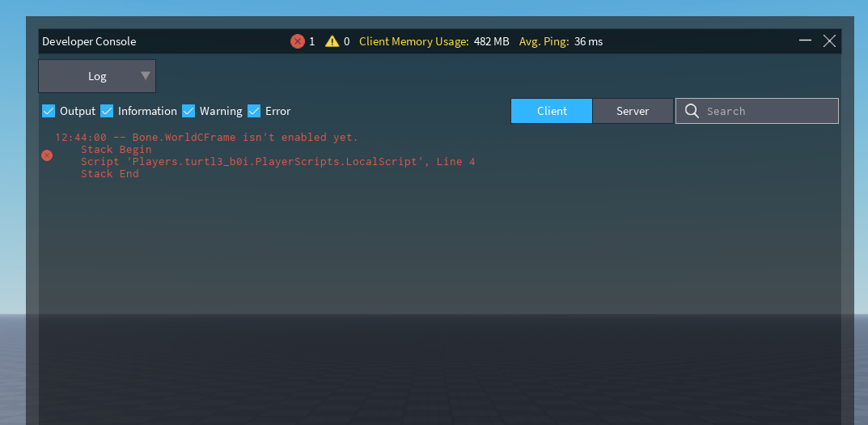Click the error count number 1

pyautogui.click(x=311, y=41)
